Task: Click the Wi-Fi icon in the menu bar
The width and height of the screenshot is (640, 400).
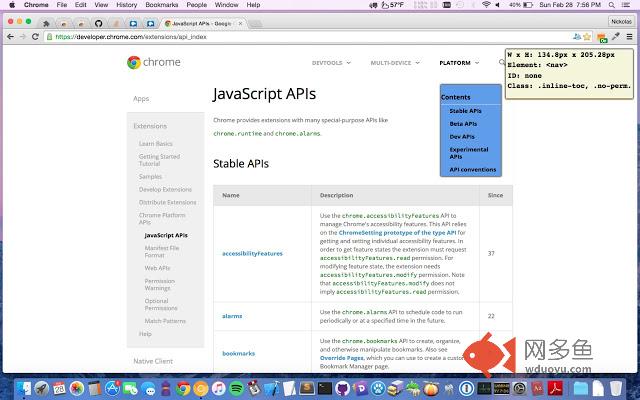Action: coord(486,5)
